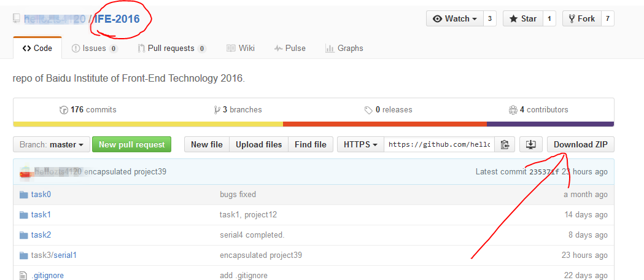View stargazers count 1
Screen dimensions: 644x280
pos(549,18)
